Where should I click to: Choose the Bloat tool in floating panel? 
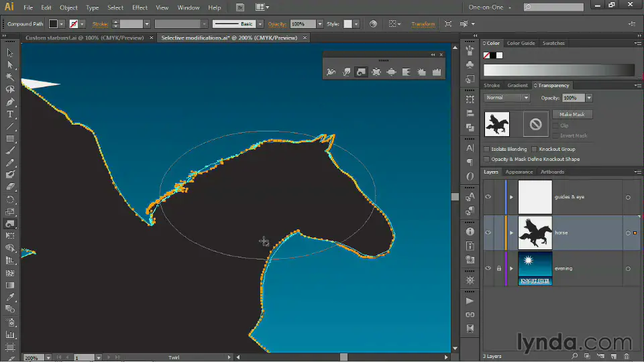pyautogui.click(x=391, y=72)
